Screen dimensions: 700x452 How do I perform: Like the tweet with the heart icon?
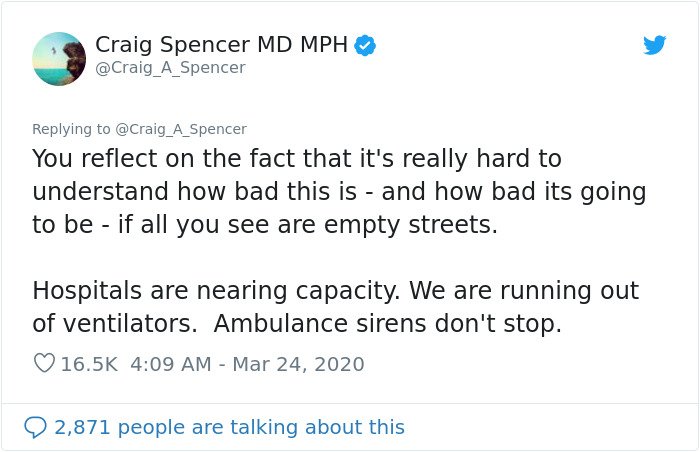[44, 363]
